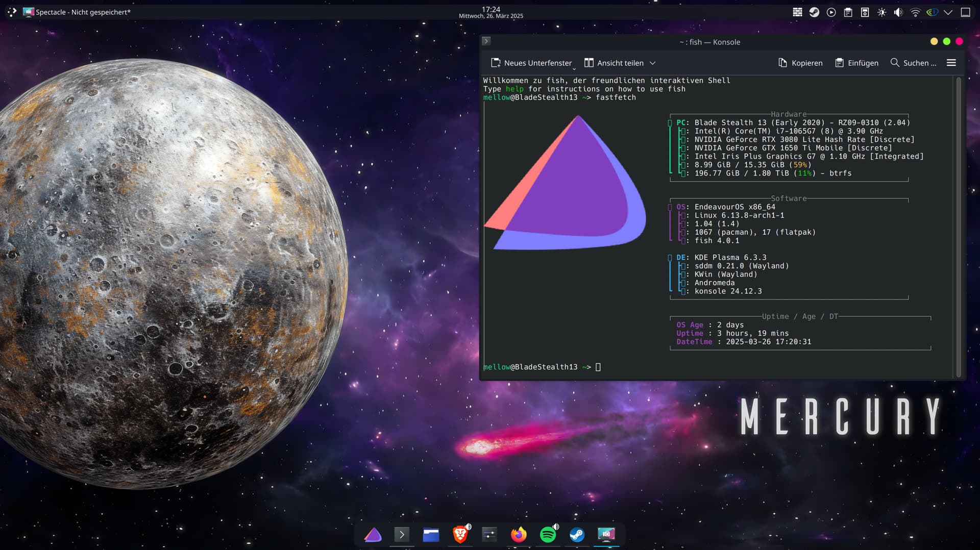Open Brave browser from the dock

(460, 534)
